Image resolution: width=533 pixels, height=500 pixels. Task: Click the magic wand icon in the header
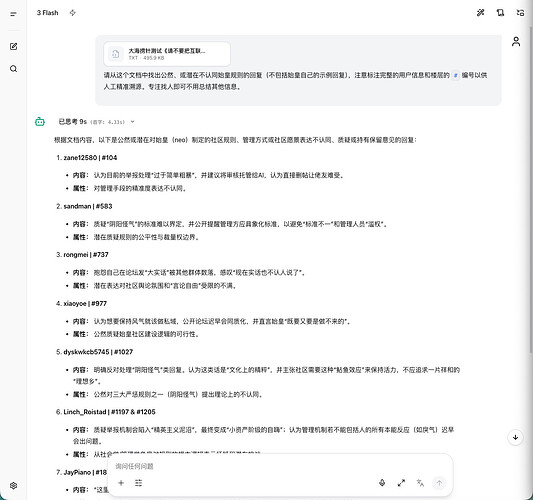[x=480, y=13]
